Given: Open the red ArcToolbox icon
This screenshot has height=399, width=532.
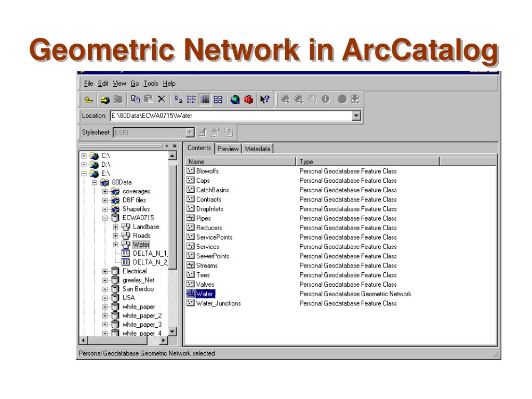Looking at the screenshot, I should (x=249, y=99).
